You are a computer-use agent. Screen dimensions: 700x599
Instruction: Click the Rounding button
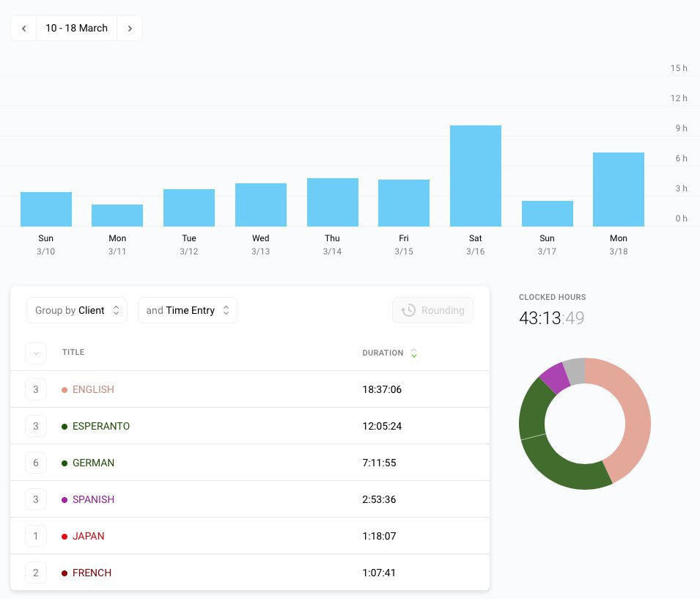pos(432,310)
